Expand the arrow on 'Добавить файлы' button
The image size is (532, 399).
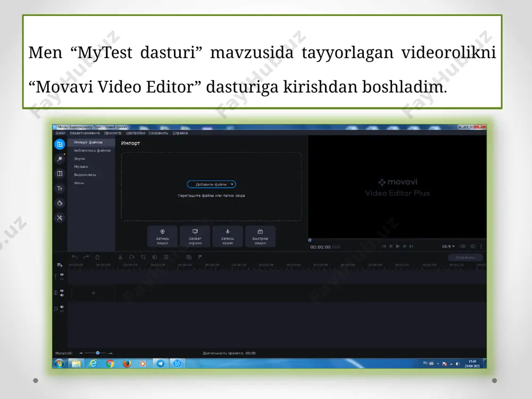[232, 184]
